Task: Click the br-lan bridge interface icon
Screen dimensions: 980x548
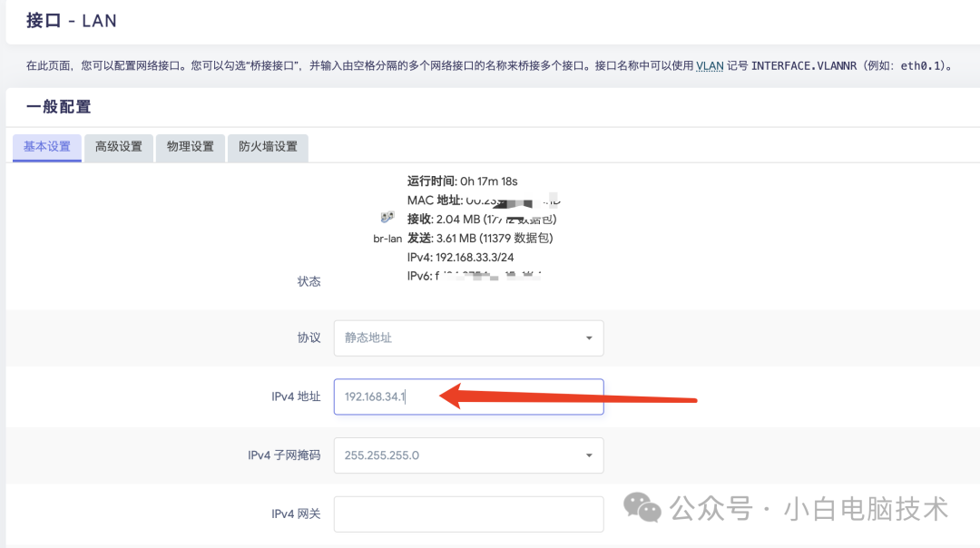Action: point(387,218)
